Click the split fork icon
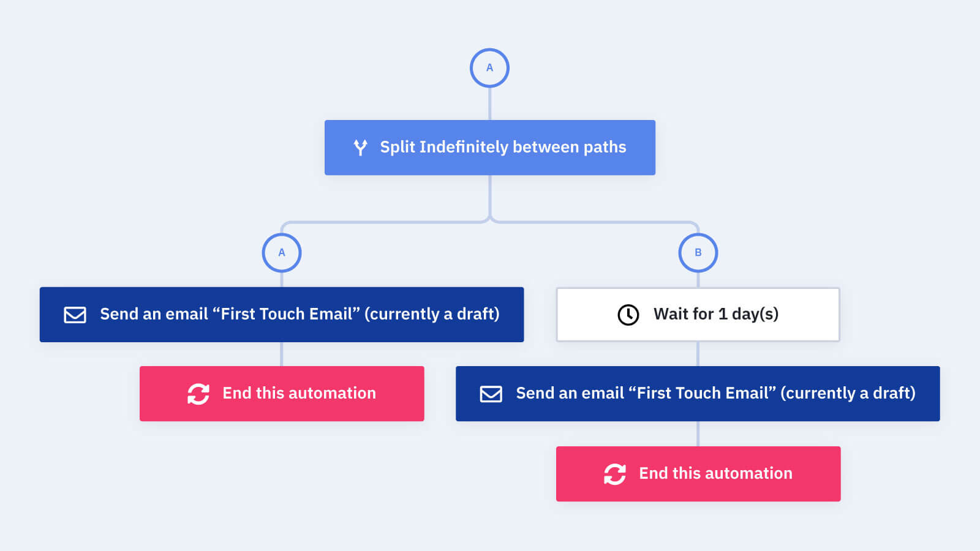Viewport: 980px width, 551px height. 361,148
